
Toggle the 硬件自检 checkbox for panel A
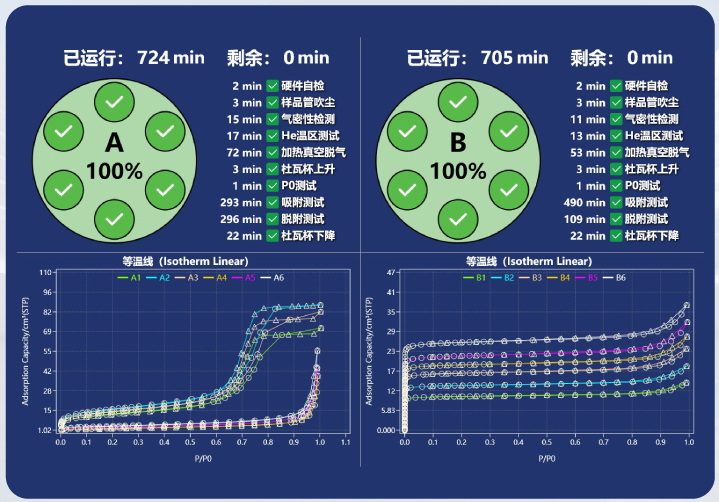click(272, 86)
